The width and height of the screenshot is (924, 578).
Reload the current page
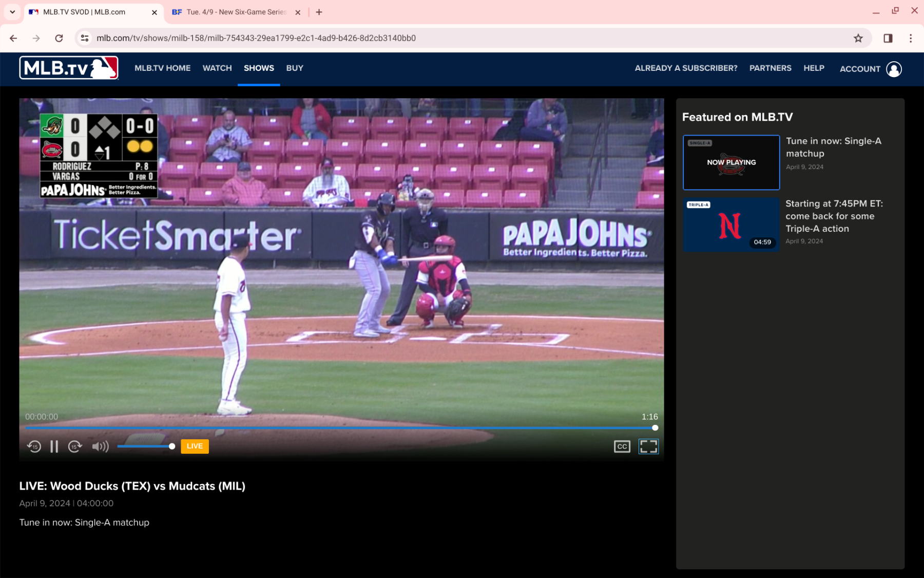[59, 38]
